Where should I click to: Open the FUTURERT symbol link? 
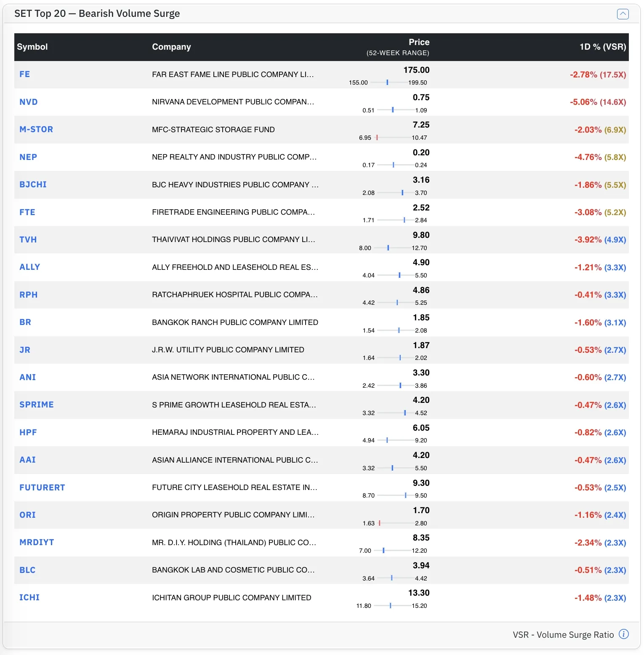(x=42, y=487)
